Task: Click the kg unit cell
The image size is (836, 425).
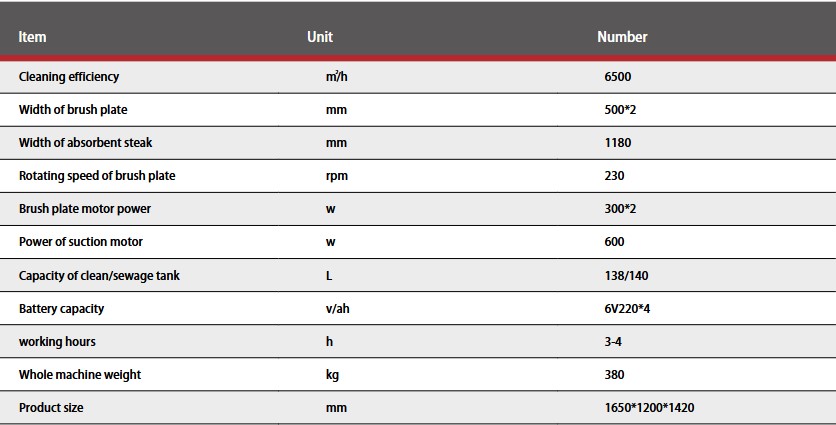Action: pyautogui.click(x=334, y=375)
